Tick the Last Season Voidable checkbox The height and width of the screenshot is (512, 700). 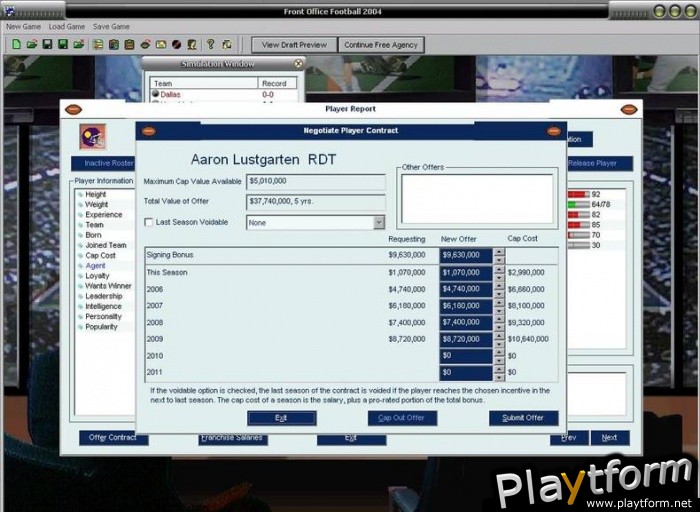(x=149, y=222)
